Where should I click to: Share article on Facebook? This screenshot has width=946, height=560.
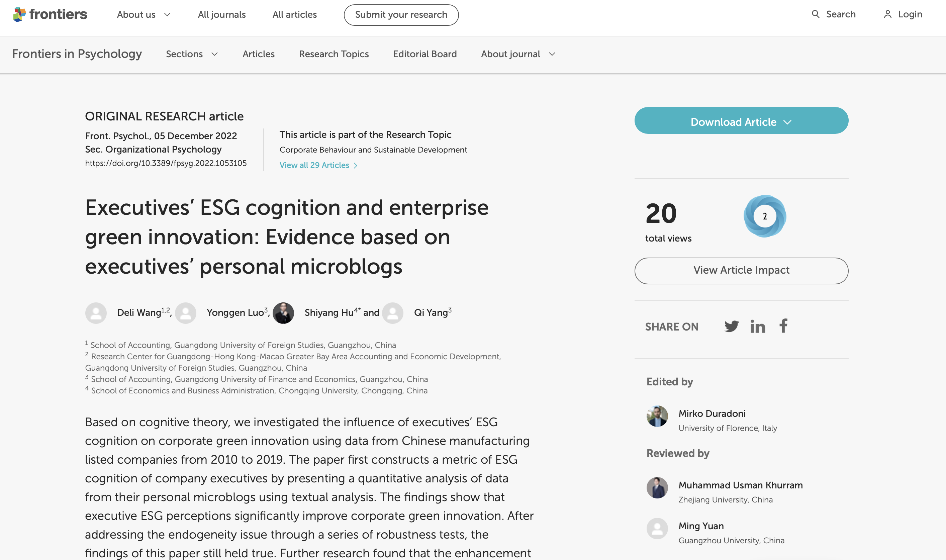pyautogui.click(x=783, y=325)
